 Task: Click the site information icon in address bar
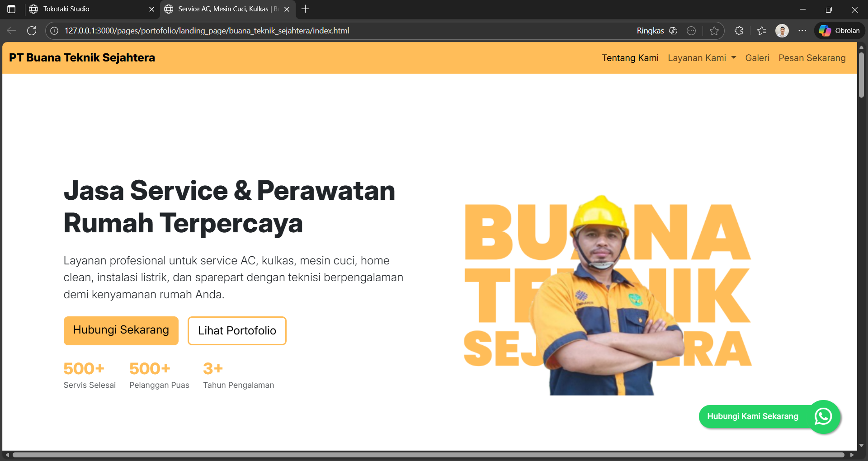[54, 31]
